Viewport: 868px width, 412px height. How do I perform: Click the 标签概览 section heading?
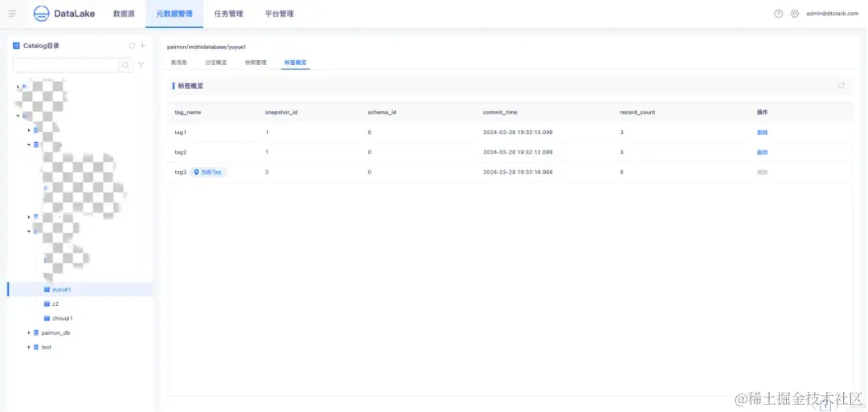pos(190,86)
